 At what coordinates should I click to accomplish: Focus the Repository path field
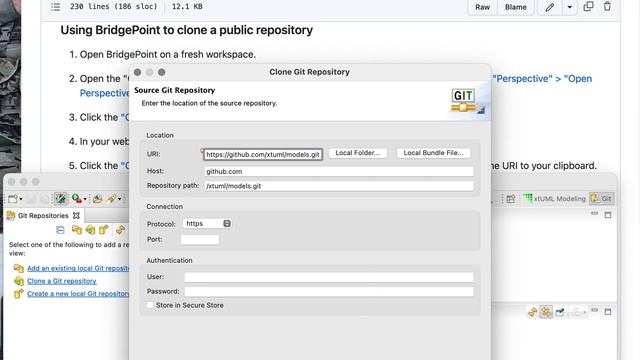(x=339, y=186)
